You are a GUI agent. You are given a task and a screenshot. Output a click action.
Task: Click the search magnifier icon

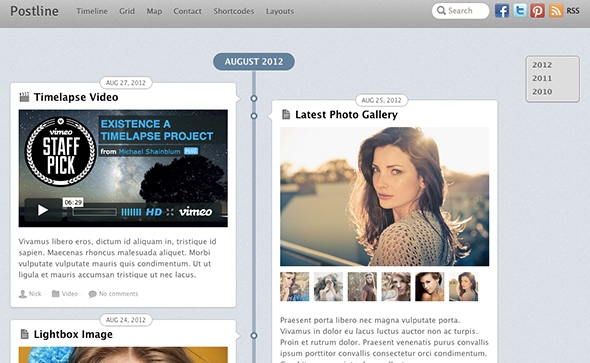point(441,11)
